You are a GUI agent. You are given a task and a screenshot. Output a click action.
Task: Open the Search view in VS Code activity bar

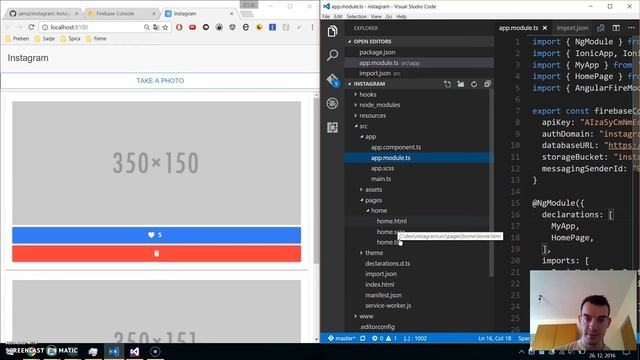click(x=332, y=55)
